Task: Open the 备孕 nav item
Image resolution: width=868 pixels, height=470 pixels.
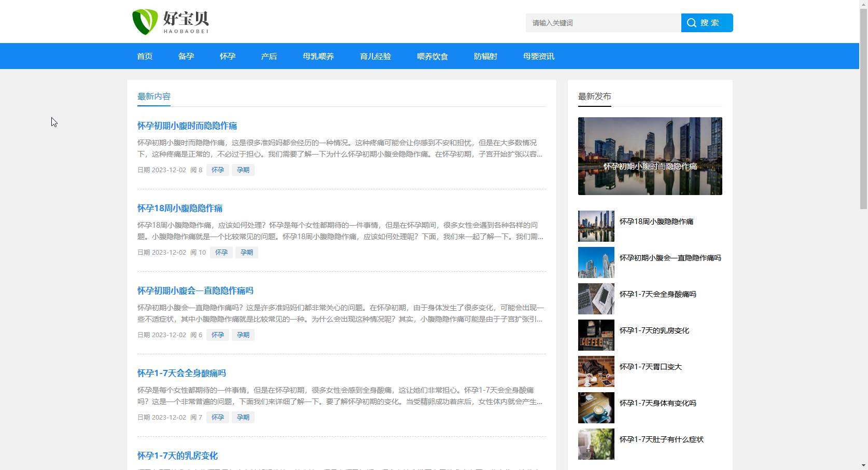Action: [x=186, y=56]
